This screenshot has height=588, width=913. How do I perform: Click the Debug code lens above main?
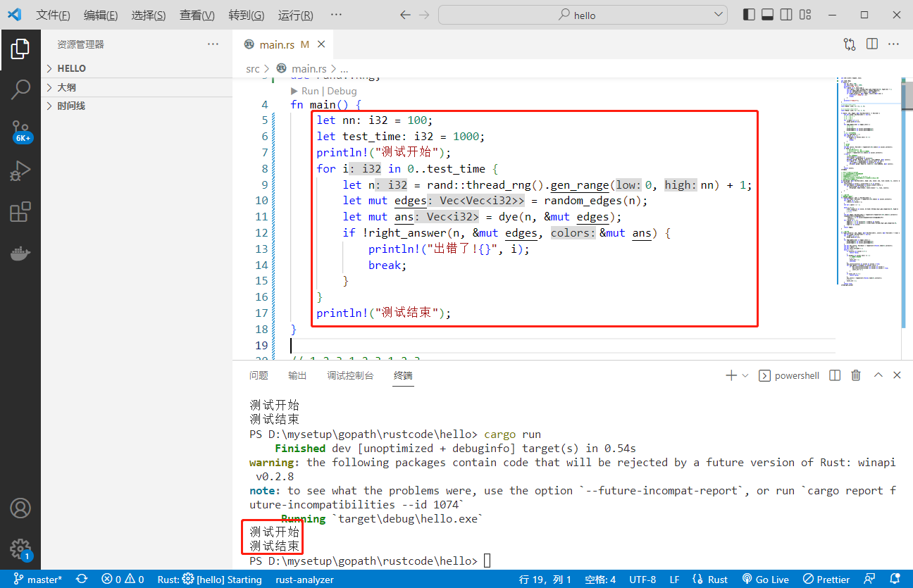tap(342, 91)
